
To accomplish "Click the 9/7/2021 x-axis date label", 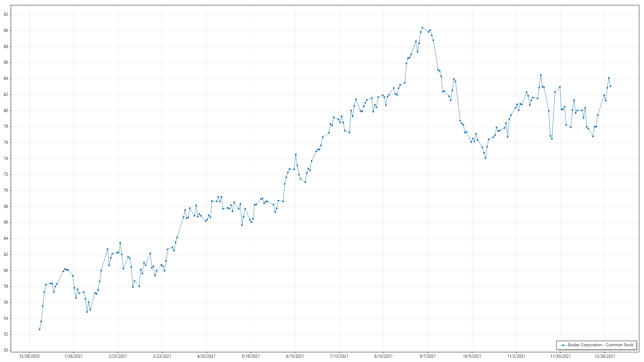I will pyautogui.click(x=428, y=356).
